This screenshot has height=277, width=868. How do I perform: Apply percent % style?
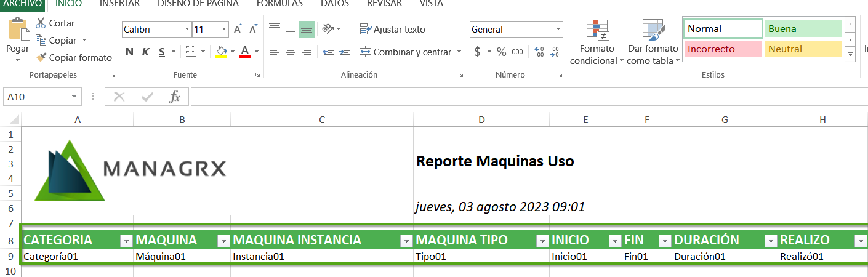pos(501,52)
